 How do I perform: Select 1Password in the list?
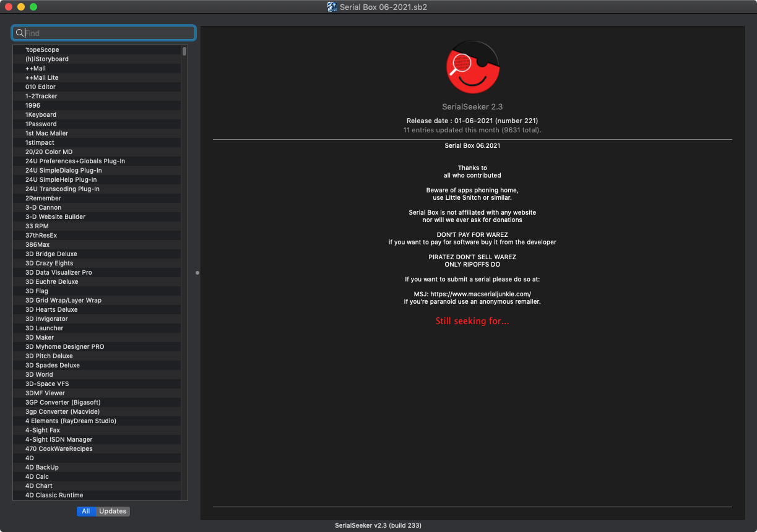pyautogui.click(x=41, y=124)
